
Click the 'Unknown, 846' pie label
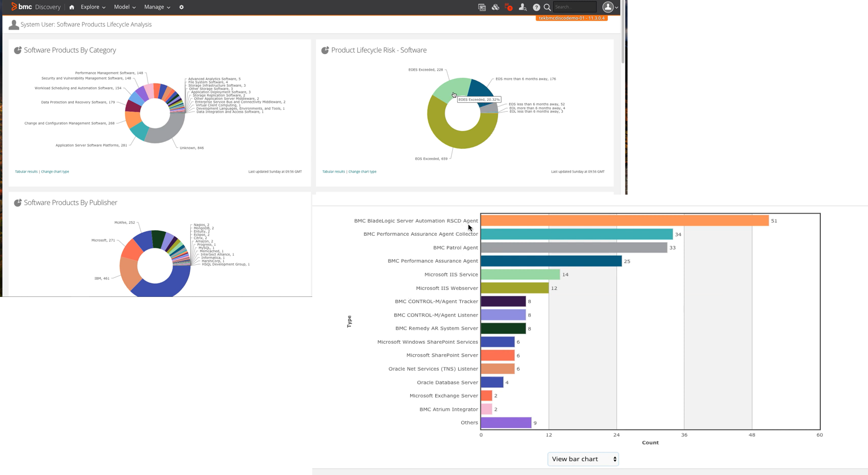192,148
